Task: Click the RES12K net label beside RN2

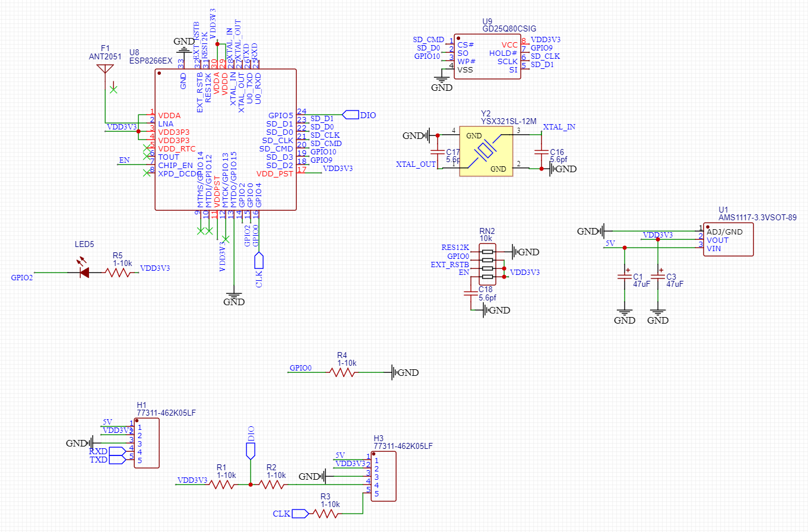Action: click(455, 248)
